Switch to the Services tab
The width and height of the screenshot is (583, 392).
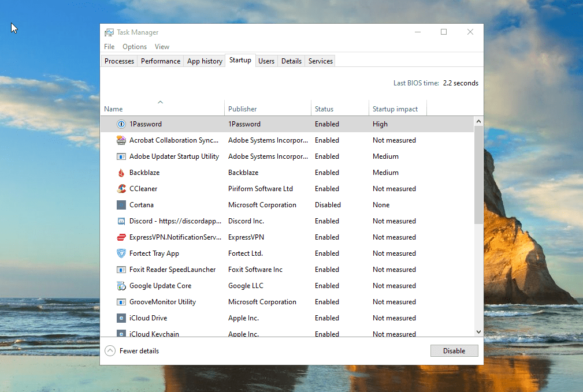coord(321,61)
